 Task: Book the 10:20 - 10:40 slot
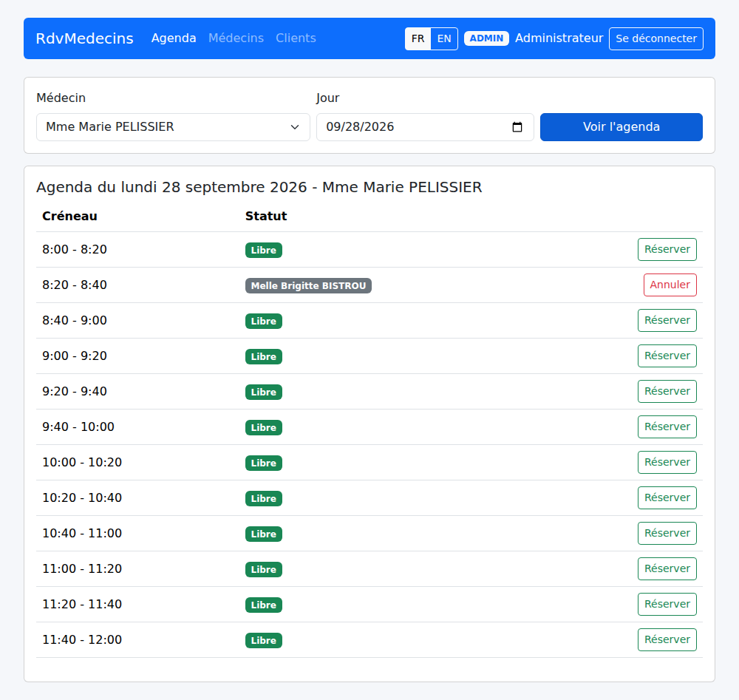tap(667, 497)
